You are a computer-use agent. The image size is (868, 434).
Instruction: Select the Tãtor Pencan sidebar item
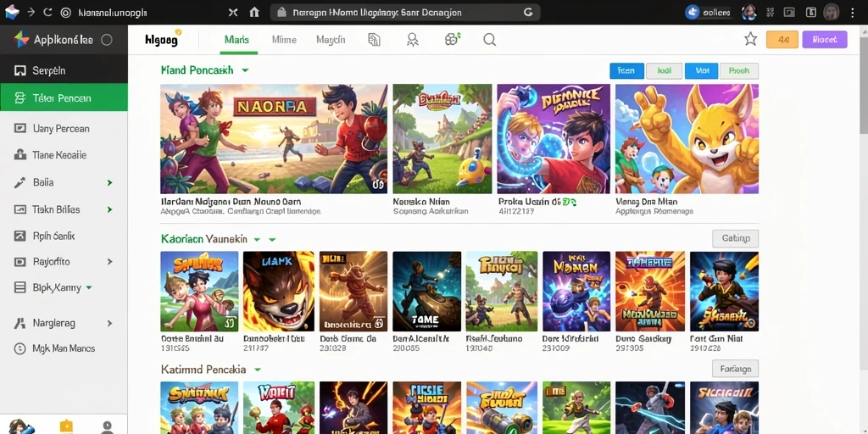64,98
